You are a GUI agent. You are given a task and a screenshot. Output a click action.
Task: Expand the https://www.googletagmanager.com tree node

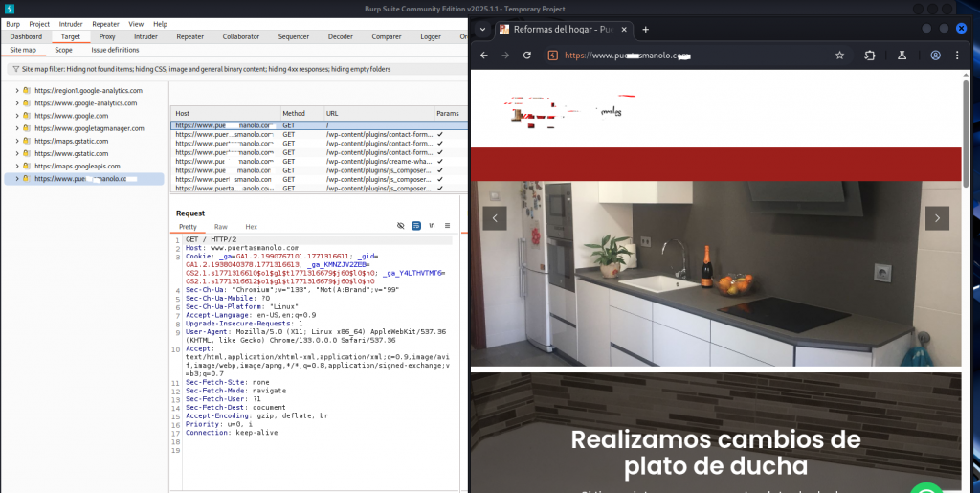[16, 128]
